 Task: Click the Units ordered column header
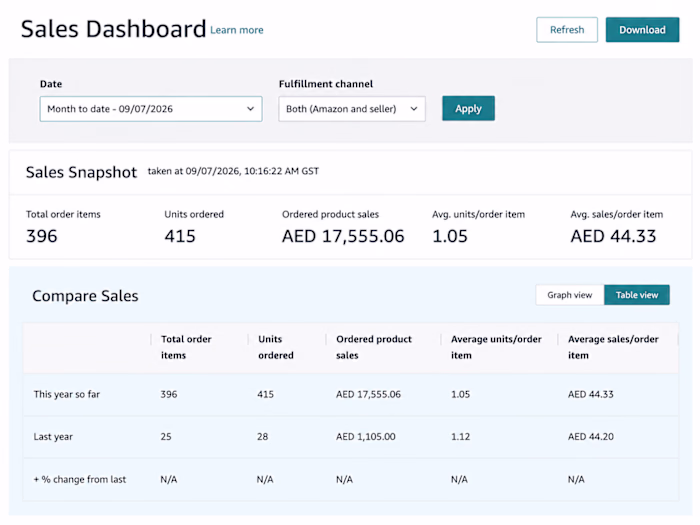click(x=275, y=347)
